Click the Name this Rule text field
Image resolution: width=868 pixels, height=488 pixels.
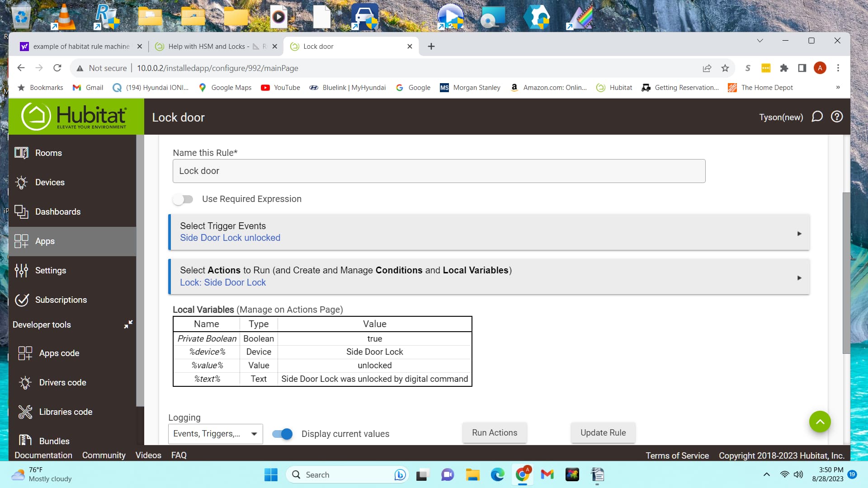(x=439, y=171)
